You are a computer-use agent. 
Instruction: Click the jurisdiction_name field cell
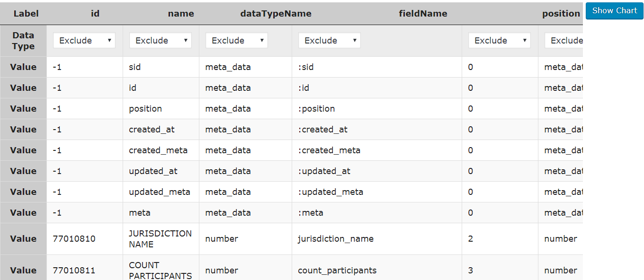click(336, 239)
